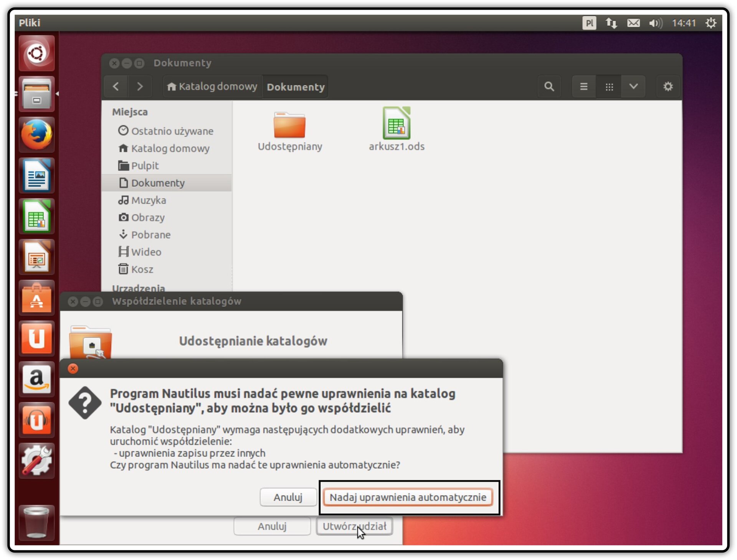Screen dimensions: 737x560
Task: Close the Nautilus permissions question dialog
Action: point(73,368)
